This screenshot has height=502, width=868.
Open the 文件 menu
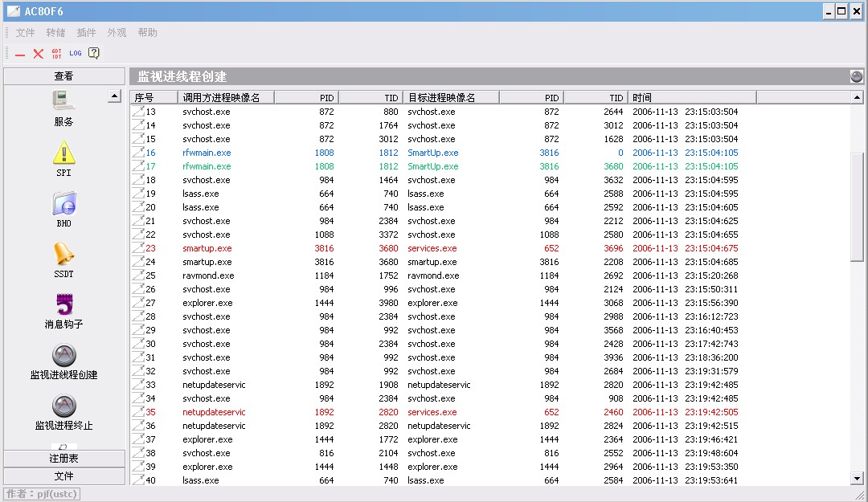point(25,33)
